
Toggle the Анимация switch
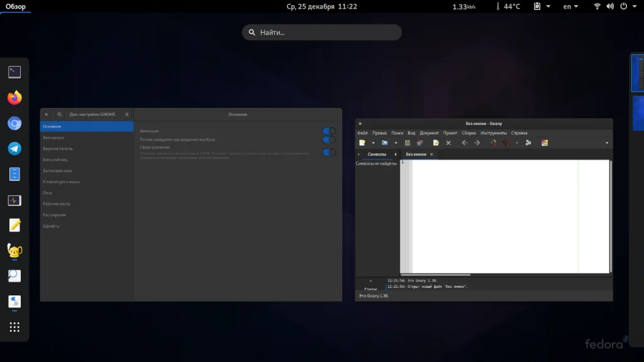(329, 131)
